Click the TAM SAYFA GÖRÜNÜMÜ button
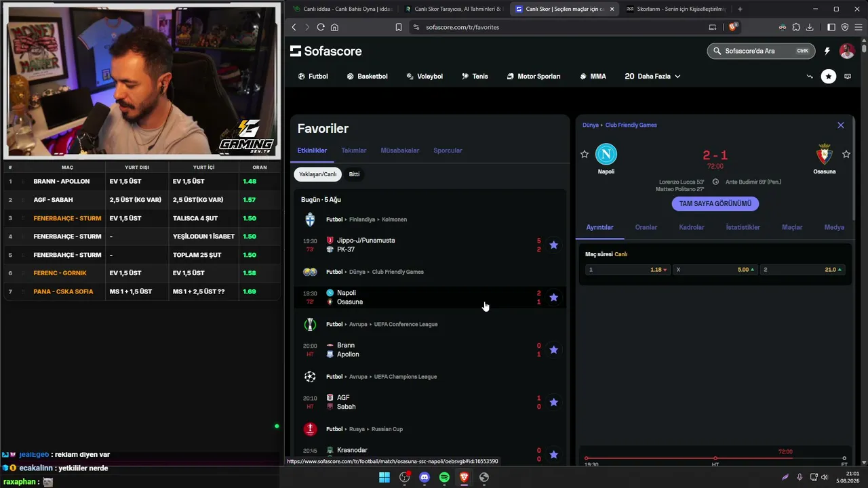Screen dimensions: 868x488 [x=715, y=203]
